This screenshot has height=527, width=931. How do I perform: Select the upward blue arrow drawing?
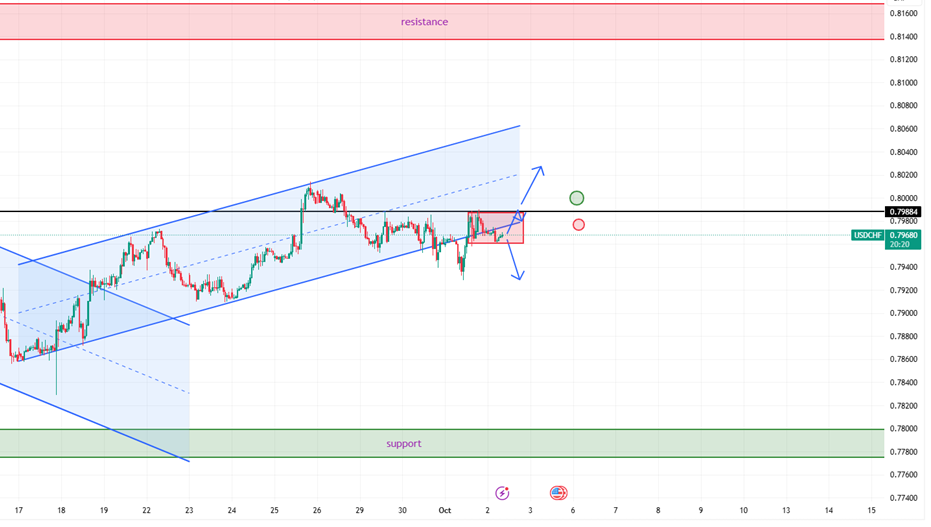[x=532, y=187]
